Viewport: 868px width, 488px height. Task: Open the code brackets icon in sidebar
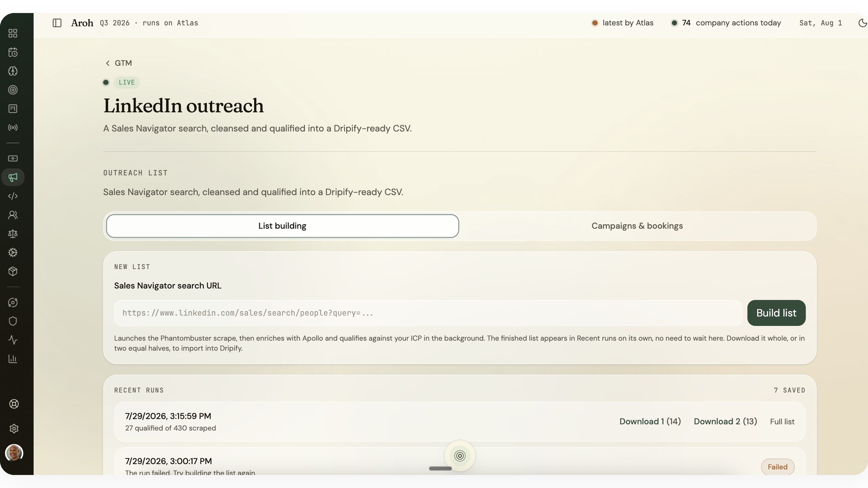point(13,196)
